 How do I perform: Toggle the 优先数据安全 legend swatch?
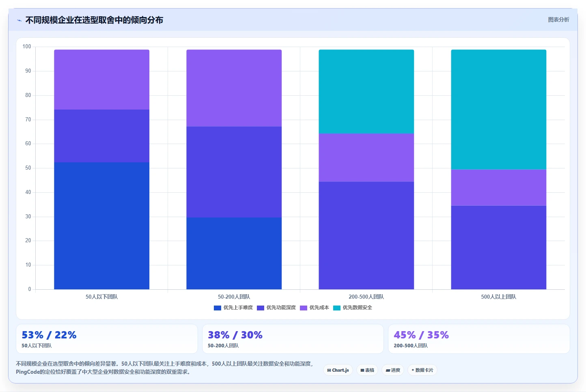click(337, 308)
